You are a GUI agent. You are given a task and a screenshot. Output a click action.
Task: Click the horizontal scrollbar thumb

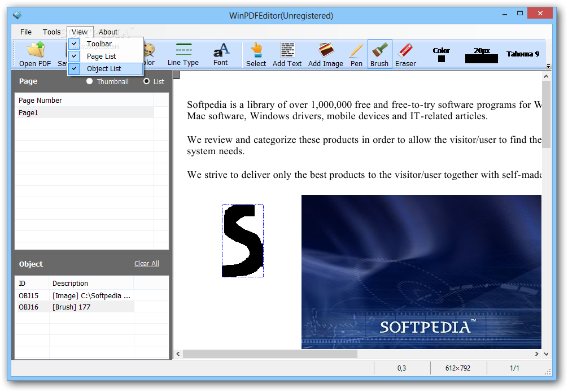[270, 354]
